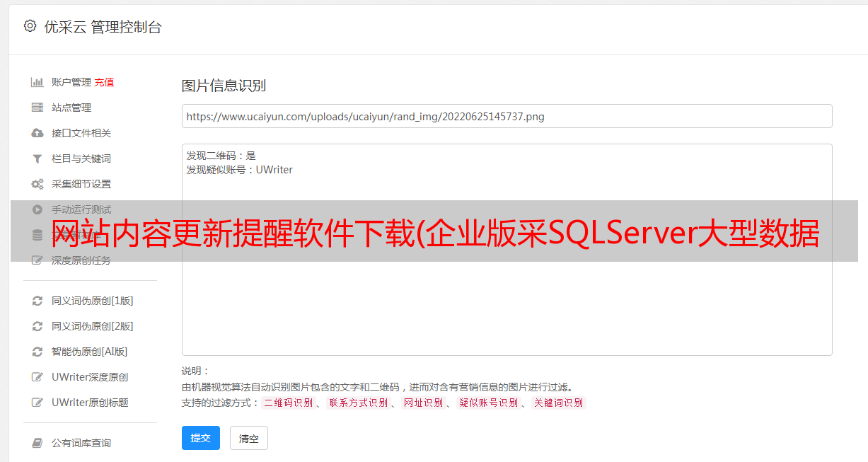This screenshot has width=868, height=462.
Task: Click the image URL input field
Action: pyautogui.click(x=507, y=116)
